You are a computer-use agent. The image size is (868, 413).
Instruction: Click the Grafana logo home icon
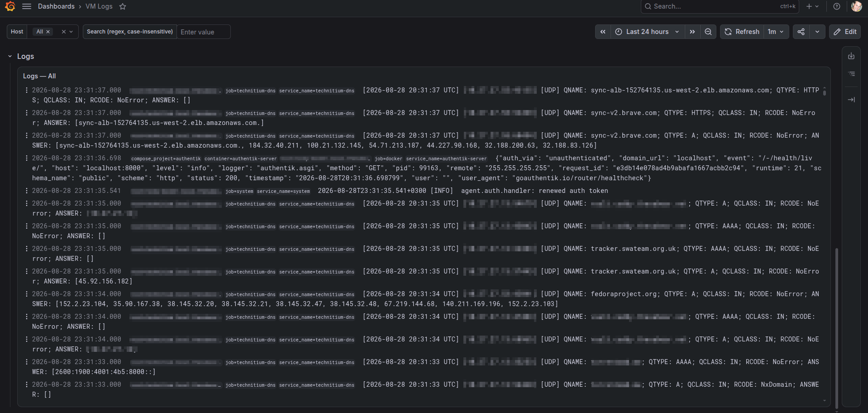[x=10, y=6]
